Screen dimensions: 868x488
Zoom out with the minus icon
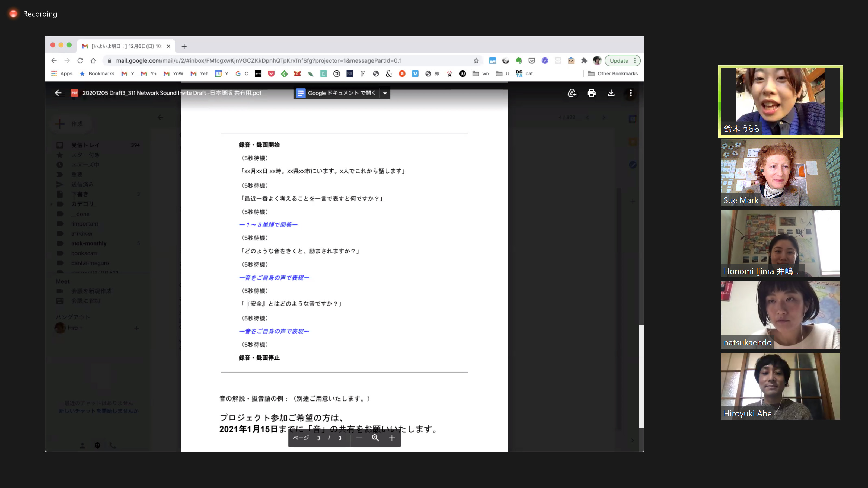tap(359, 438)
